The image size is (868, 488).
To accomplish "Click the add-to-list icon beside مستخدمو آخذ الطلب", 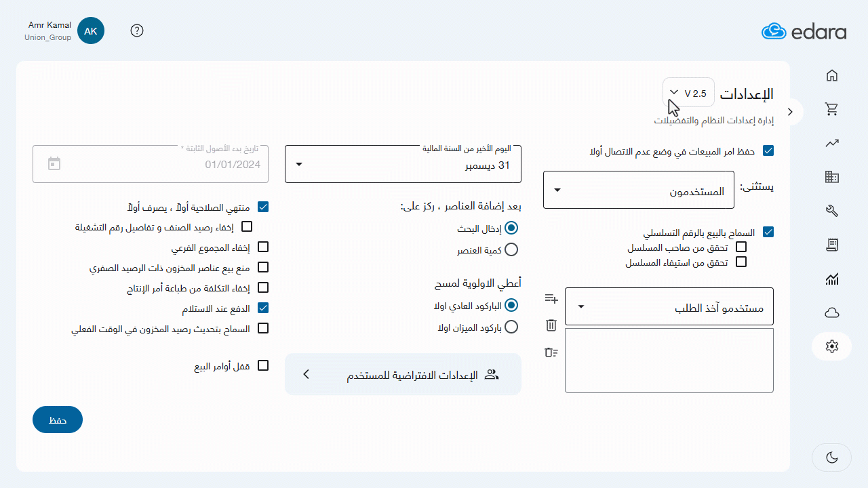I will point(551,298).
